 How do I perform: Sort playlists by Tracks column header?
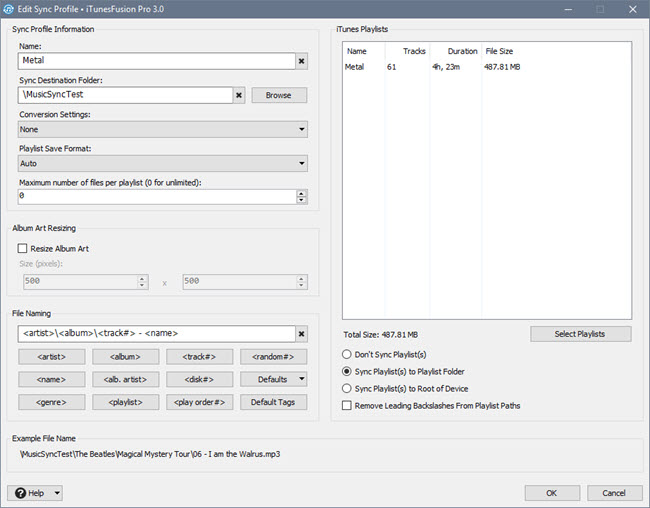tap(408, 51)
